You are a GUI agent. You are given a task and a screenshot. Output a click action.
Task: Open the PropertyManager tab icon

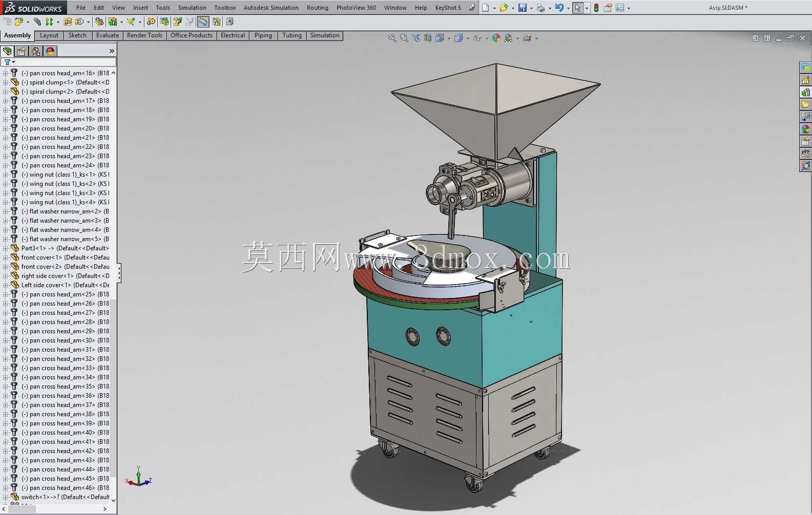[x=22, y=51]
